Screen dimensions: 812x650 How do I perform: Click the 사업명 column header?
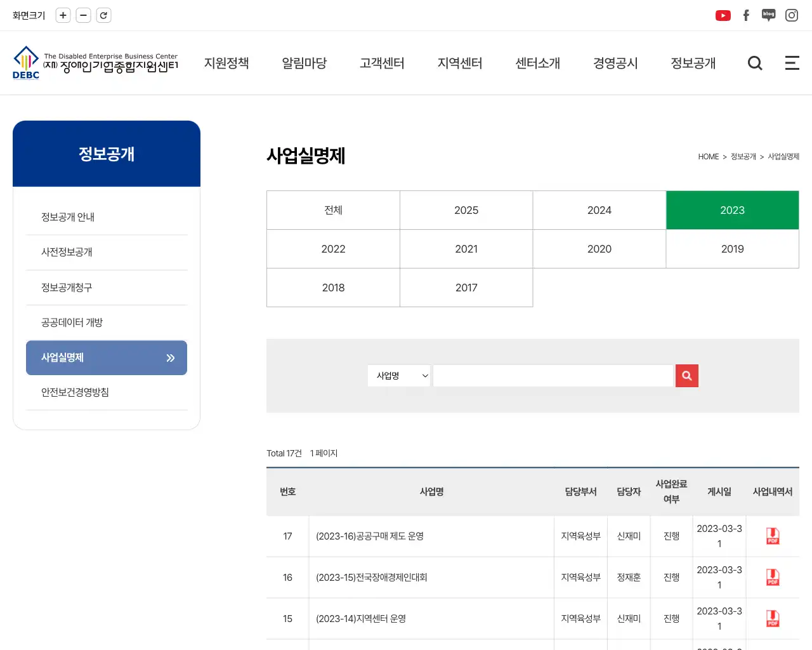click(431, 492)
